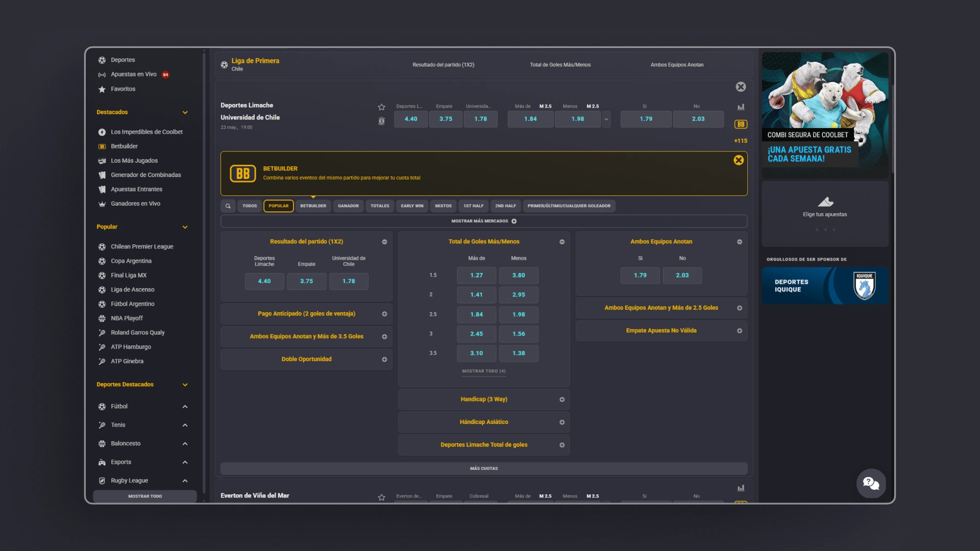Open stats for Everton de Viña del Mar

pos(741,488)
